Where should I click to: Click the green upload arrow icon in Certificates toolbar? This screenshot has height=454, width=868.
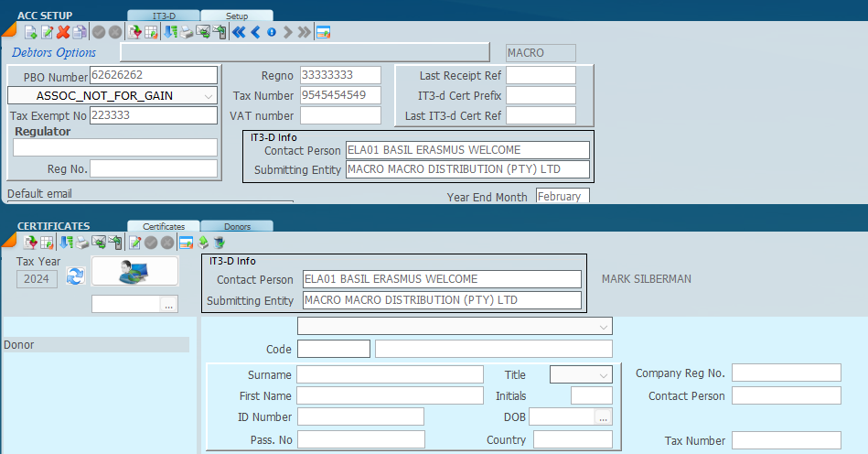[x=203, y=243]
